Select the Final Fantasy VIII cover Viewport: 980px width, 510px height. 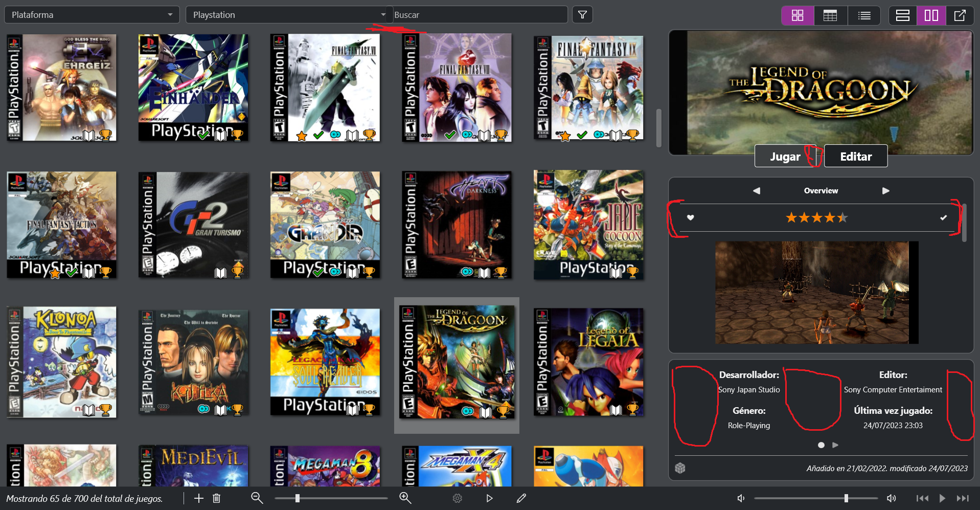click(x=457, y=87)
